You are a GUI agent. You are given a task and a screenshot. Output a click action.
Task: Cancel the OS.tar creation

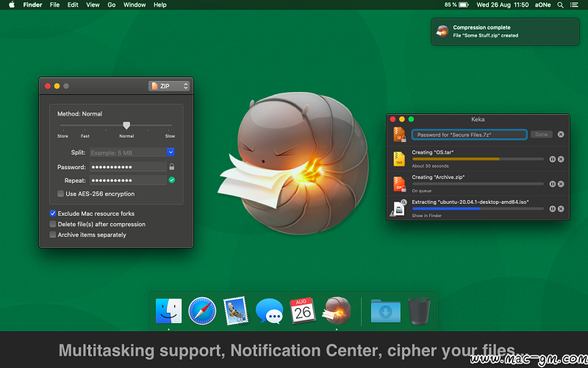(561, 159)
